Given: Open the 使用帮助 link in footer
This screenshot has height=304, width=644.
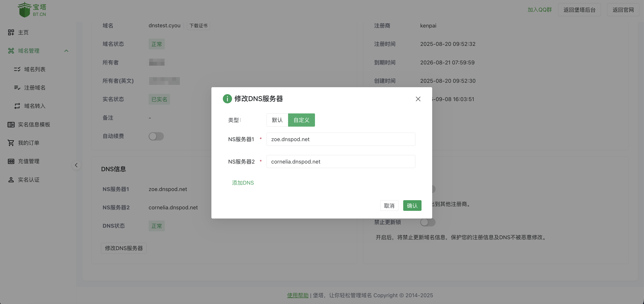Looking at the screenshot, I should tap(297, 295).
